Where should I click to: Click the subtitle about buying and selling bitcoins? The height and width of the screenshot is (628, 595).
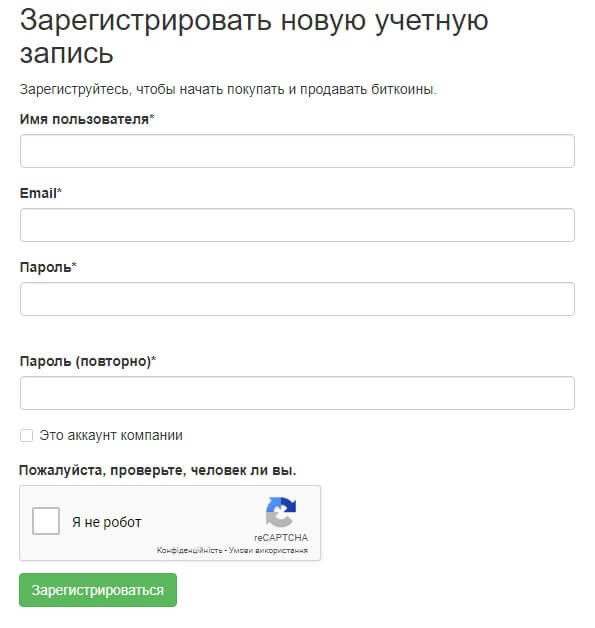tap(228, 89)
